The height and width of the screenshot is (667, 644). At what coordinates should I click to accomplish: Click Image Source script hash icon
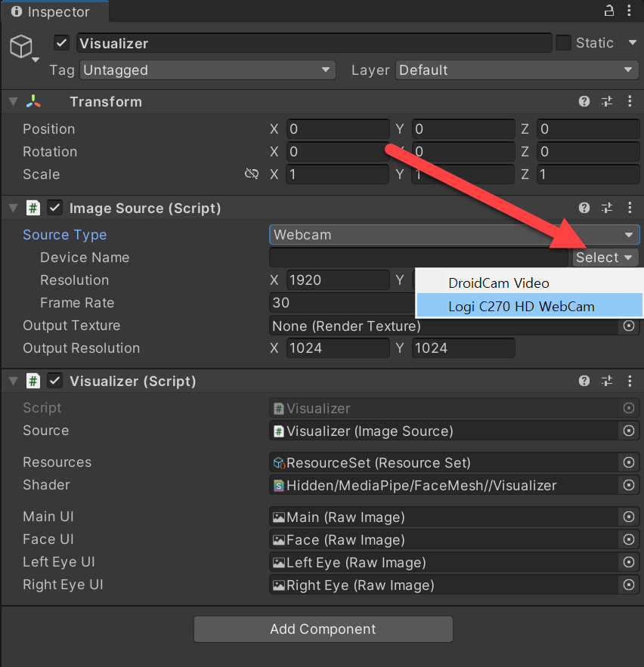click(x=33, y=208)
